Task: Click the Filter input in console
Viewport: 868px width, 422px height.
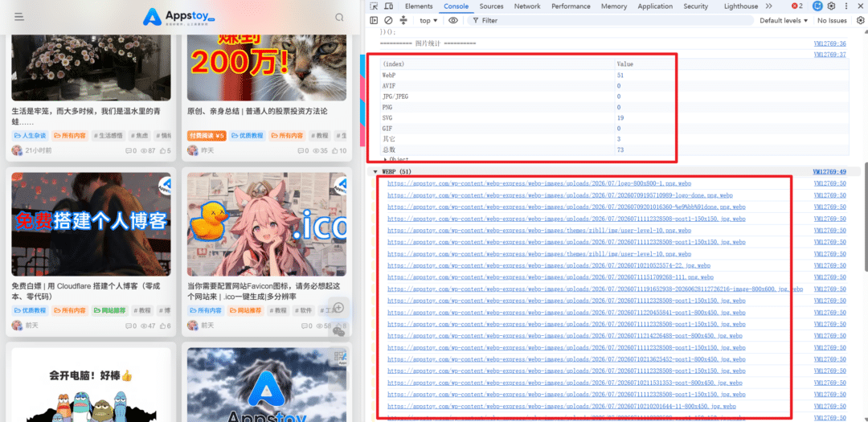Action: [611, 20]
